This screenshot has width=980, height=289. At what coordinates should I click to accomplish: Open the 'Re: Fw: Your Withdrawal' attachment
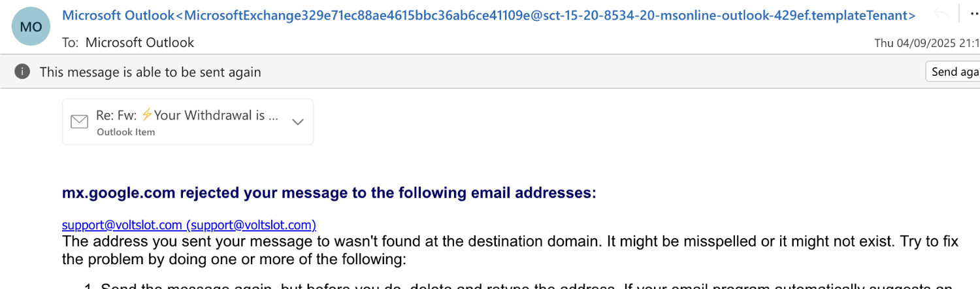188,116
